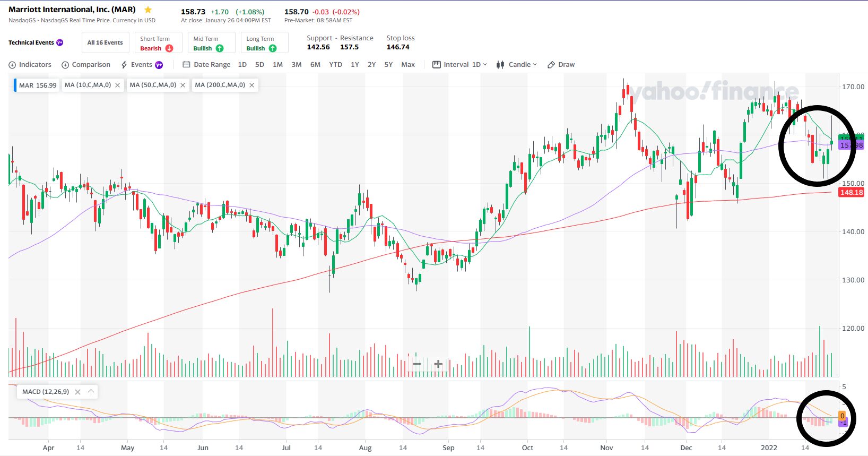Click the Comparison label
The width and height of the screenshot is (868, 456).
point(91,65)
